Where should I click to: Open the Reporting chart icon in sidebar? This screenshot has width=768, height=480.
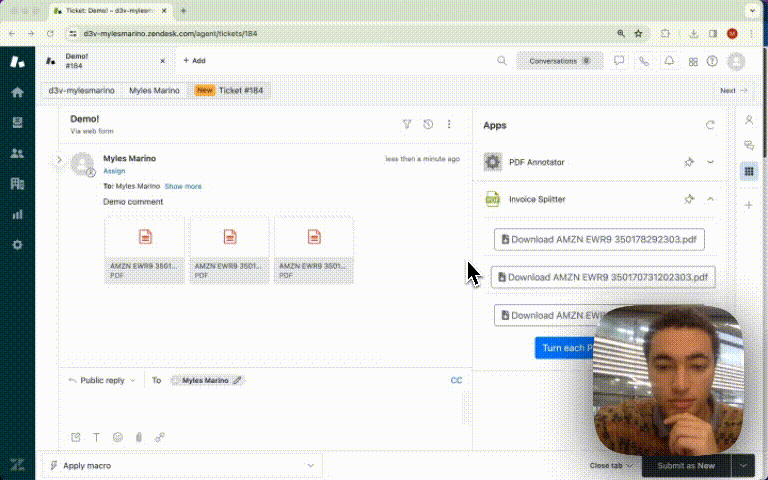(17, 214)
